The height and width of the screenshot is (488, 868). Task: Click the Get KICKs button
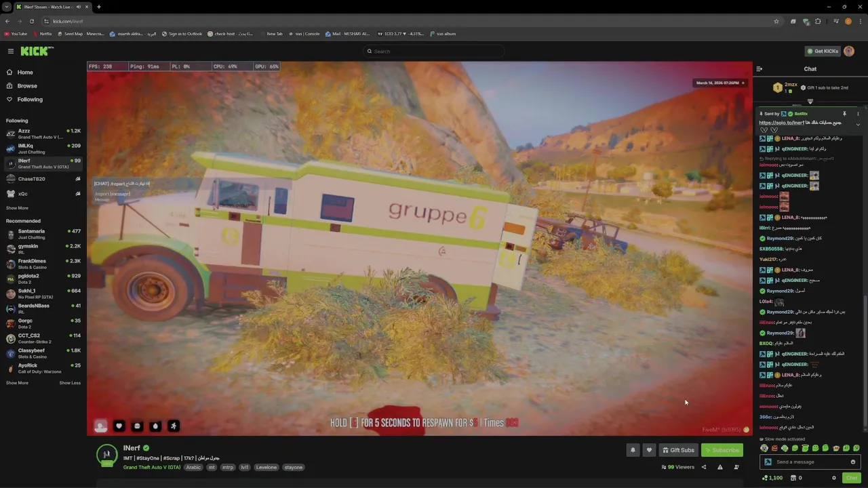point(823,51)
